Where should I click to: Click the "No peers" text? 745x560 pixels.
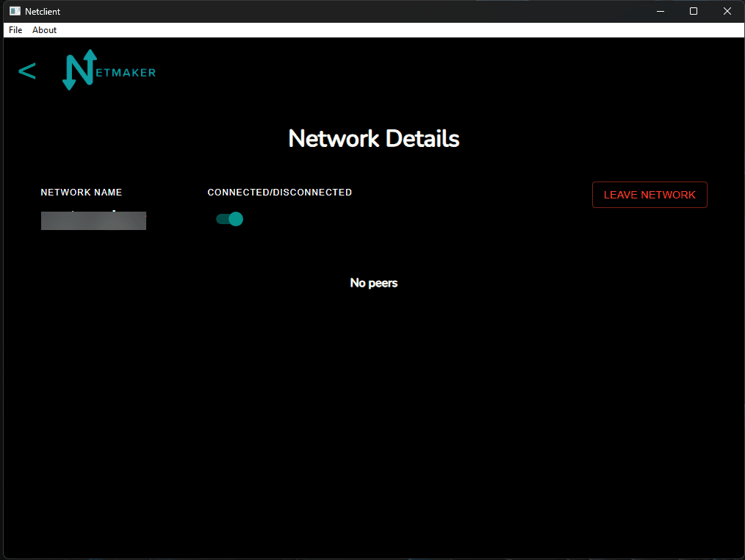coord(374,283)
